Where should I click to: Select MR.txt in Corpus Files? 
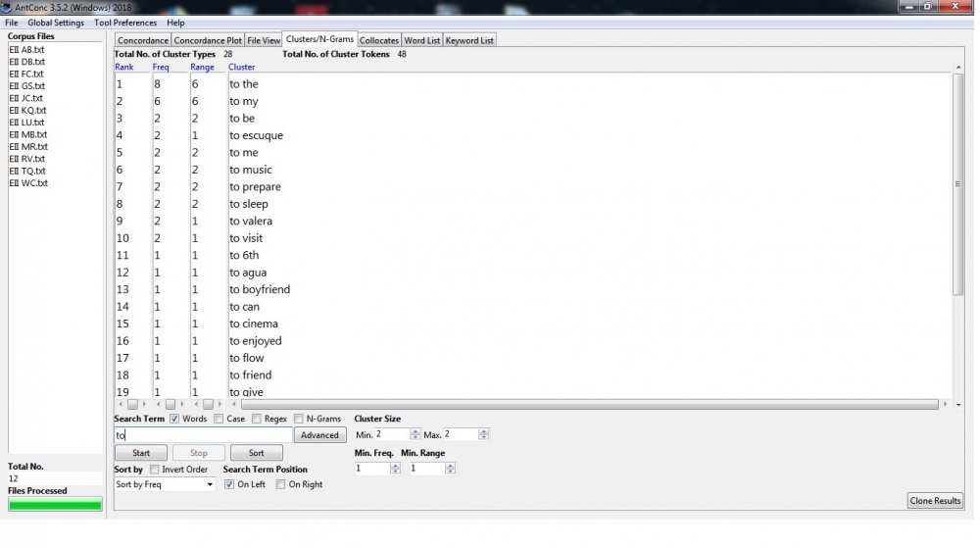coord(28,146)
